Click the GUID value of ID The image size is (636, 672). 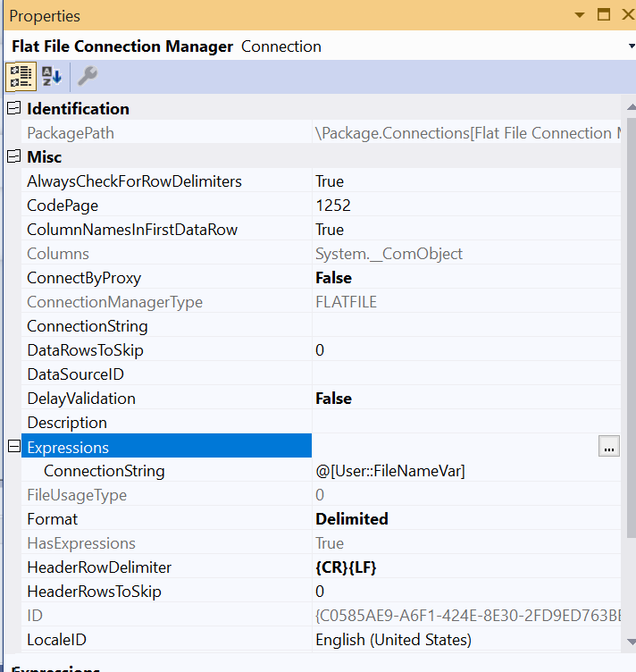pyautogui.click(x=468, y=616)
